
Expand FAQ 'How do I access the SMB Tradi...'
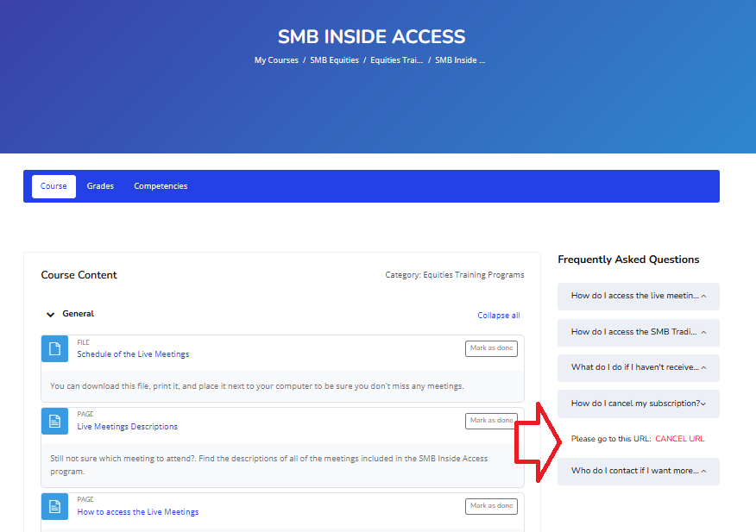[x=639, y=332]
